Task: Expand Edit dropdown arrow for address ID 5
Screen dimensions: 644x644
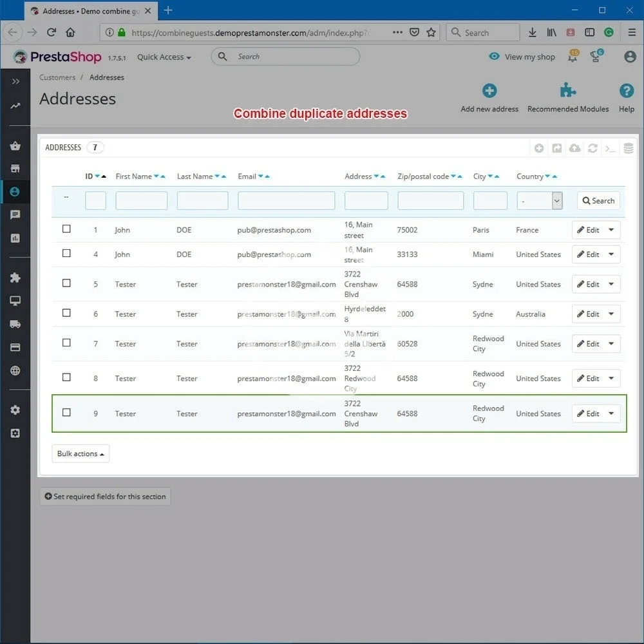Action: point(611,284)
